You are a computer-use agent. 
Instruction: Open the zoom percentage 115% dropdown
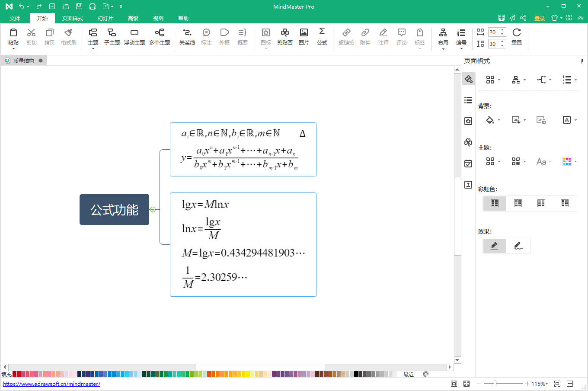point(547,384)
